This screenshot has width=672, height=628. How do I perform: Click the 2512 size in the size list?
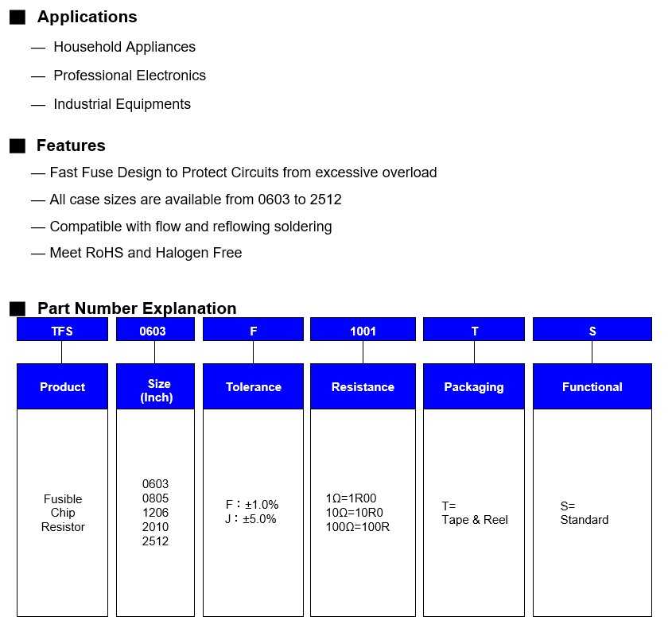pyautogui.click(x=155, y=541)
